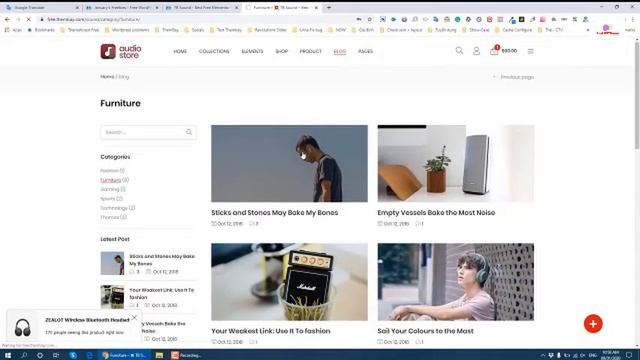The height and width of the screenshot is (360, 640).
Task: Click the red plus floating button
Action: click(x=593, y=324)
